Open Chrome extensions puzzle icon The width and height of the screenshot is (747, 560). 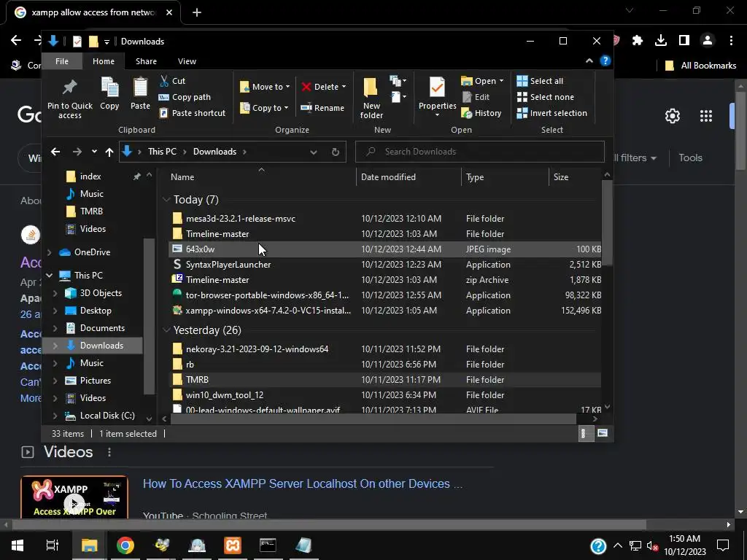[638, 41]
